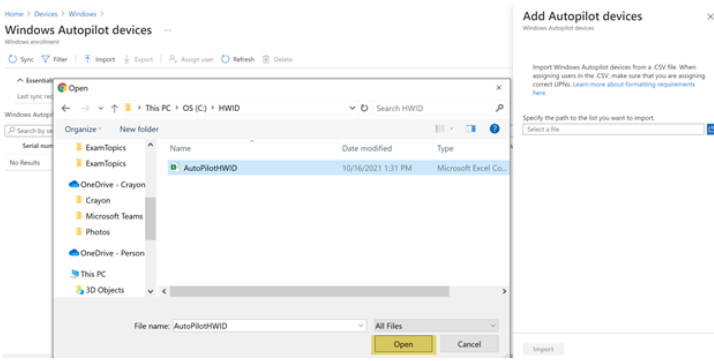Refresh the Autopilot devices list
714x361 pixels.
(238, 59)
